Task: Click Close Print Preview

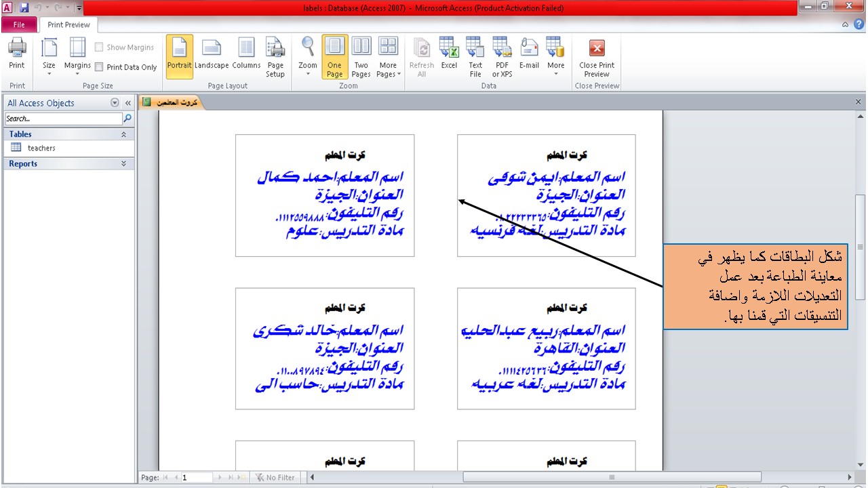Action: [x=597, y=56]
